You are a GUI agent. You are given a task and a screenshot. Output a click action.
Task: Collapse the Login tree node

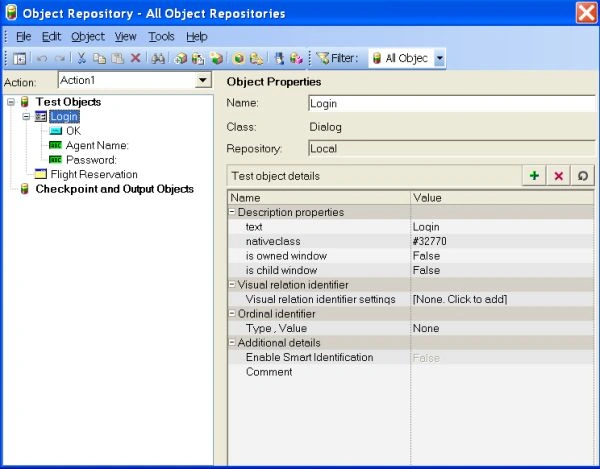(26, 116)
